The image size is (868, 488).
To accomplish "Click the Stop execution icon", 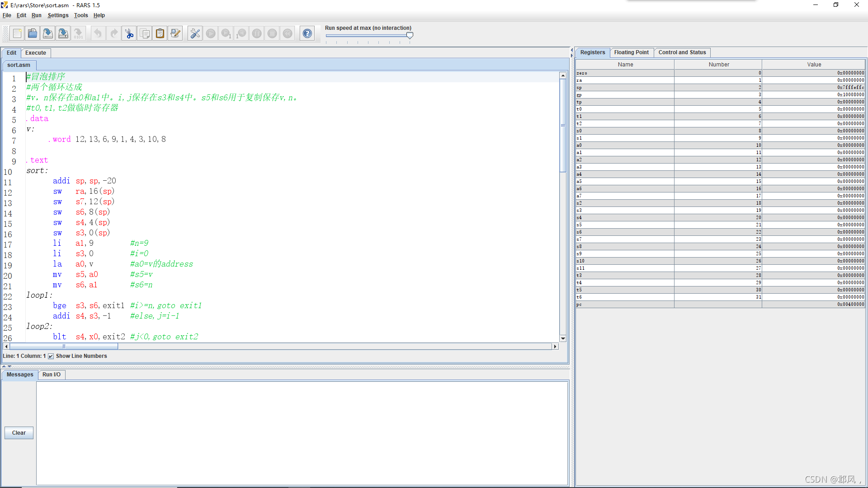I will [x=272, y=33].
